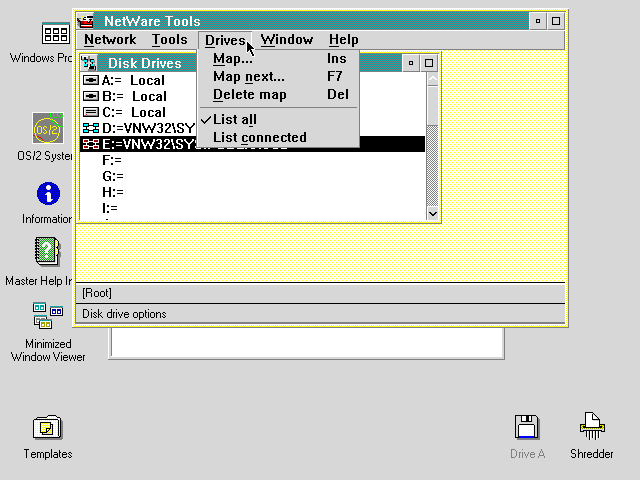640x480 pixels.
Task: Open Windows Programs desktop icon
Action: 56,33
